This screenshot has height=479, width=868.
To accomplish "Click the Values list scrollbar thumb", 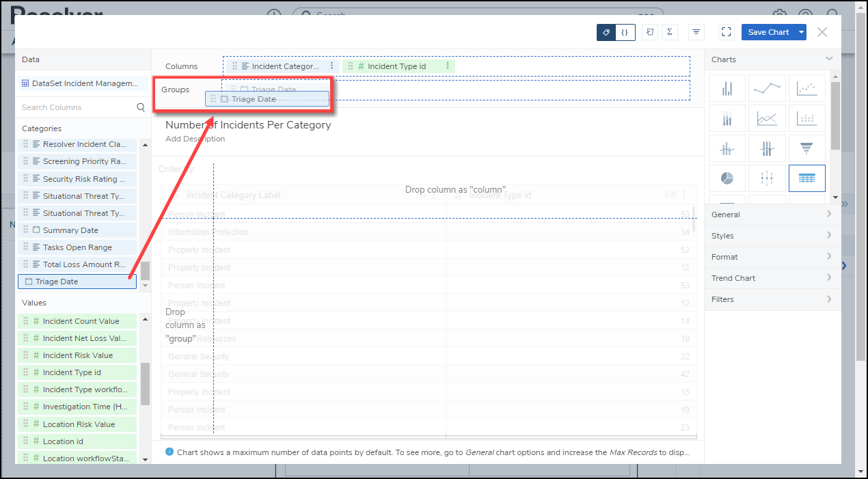I will pos(145,383).
